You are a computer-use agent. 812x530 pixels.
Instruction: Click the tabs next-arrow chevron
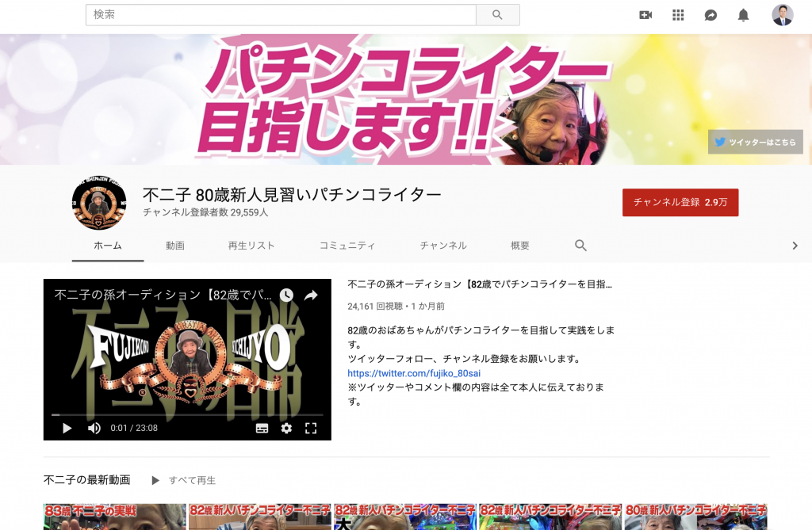795,246
